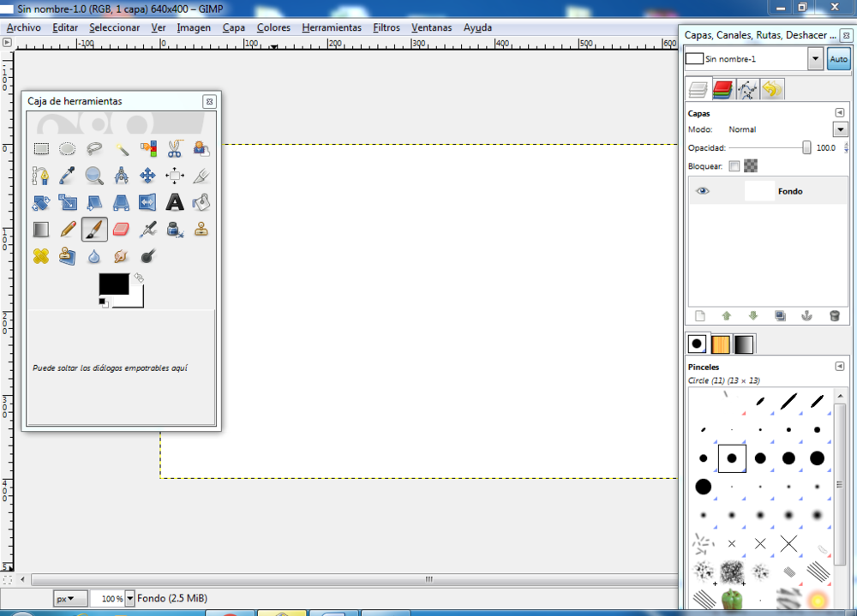Screen dimensions: 857x616
Task: Open the Patterns tab beside brushes
Action: point(721,344)
